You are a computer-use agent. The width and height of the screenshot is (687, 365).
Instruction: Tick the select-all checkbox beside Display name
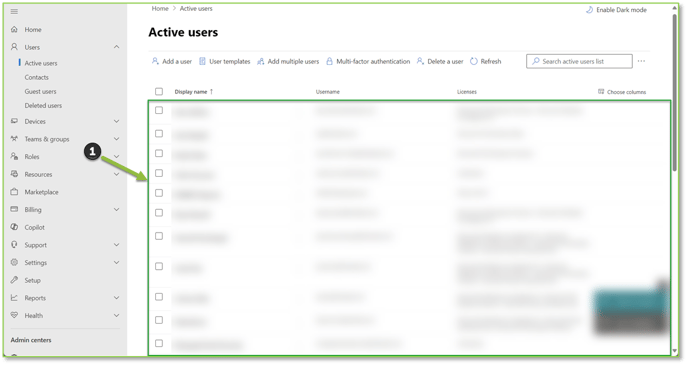click(159, 92)
